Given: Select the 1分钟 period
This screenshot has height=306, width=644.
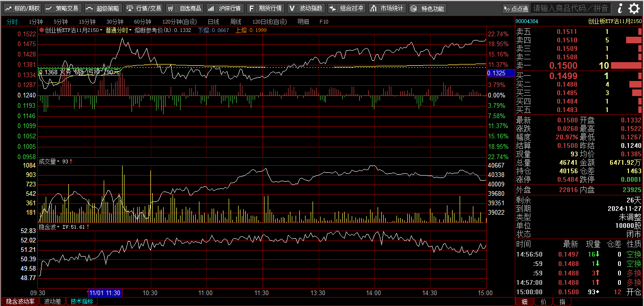Looking at the screenshot, I should pyautogui.click(x=36, y=22).
